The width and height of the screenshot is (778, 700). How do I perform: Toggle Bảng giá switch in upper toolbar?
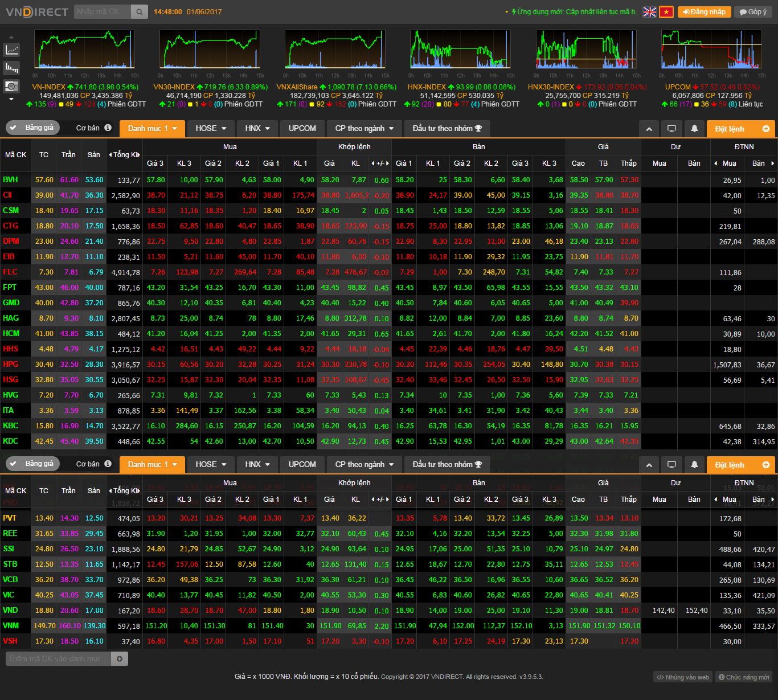[x=32, y=128]
